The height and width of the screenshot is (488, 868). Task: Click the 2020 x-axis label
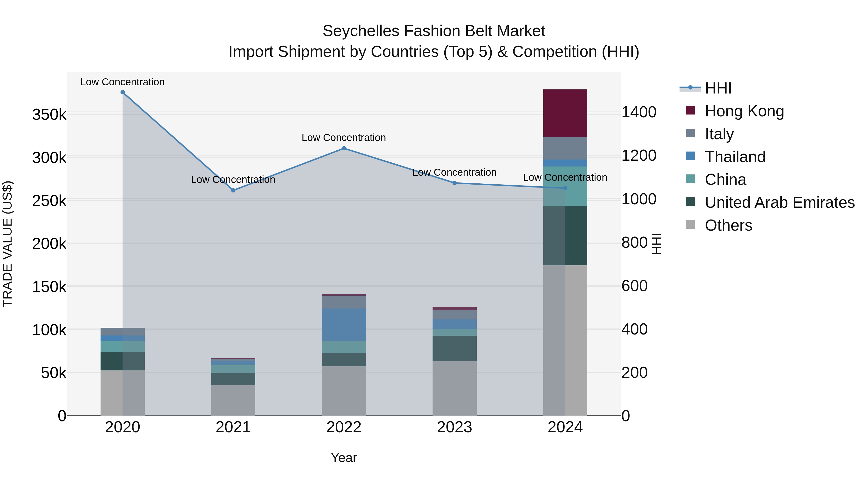click(x=123, y=427)
